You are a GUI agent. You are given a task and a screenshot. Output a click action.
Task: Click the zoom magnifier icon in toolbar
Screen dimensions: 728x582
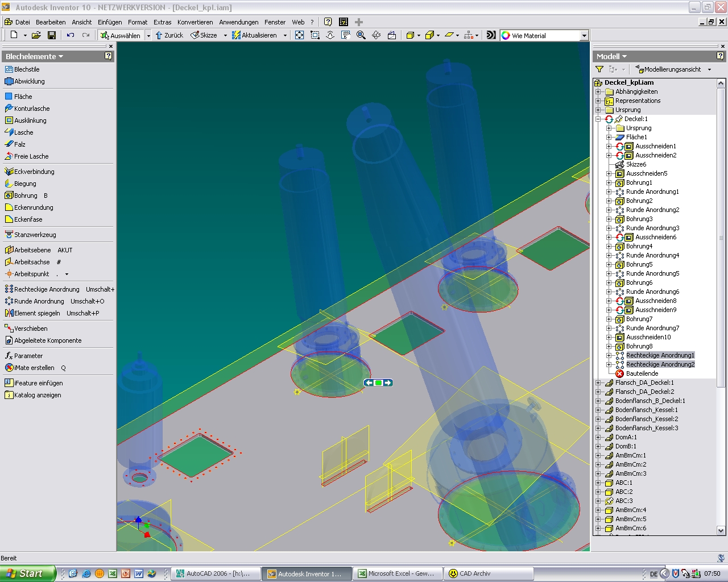tap(361, 35)
